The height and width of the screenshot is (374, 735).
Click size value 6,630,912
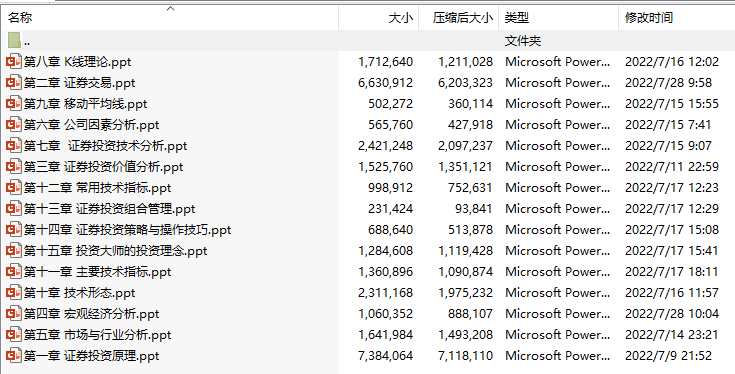pyautogui.click(x=385, y=83)
